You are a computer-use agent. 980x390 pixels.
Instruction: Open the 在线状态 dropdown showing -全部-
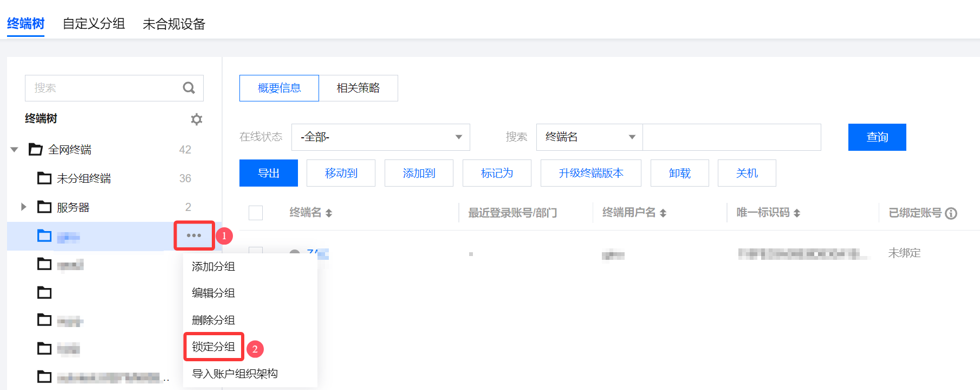380,137
